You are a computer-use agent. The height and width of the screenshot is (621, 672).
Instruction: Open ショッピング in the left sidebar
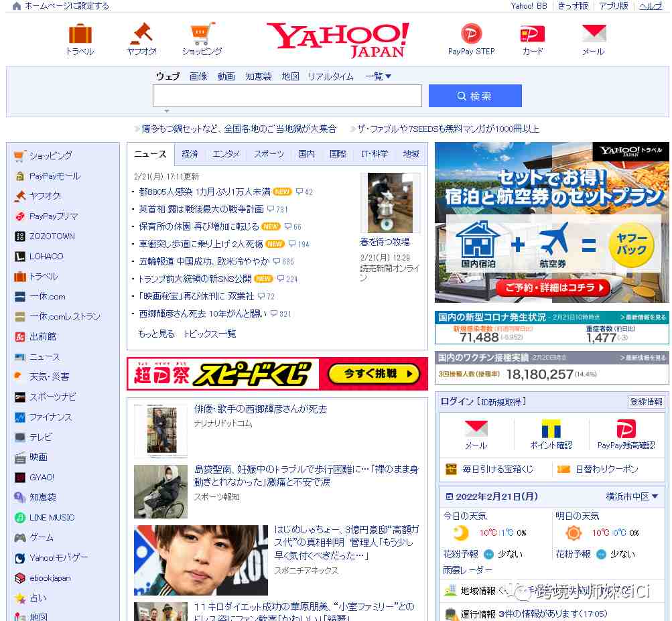click(50, 155)
